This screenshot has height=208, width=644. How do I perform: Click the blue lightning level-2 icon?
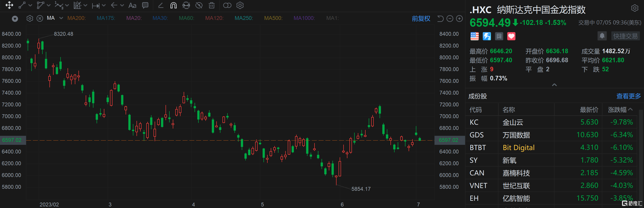point(487,36)
